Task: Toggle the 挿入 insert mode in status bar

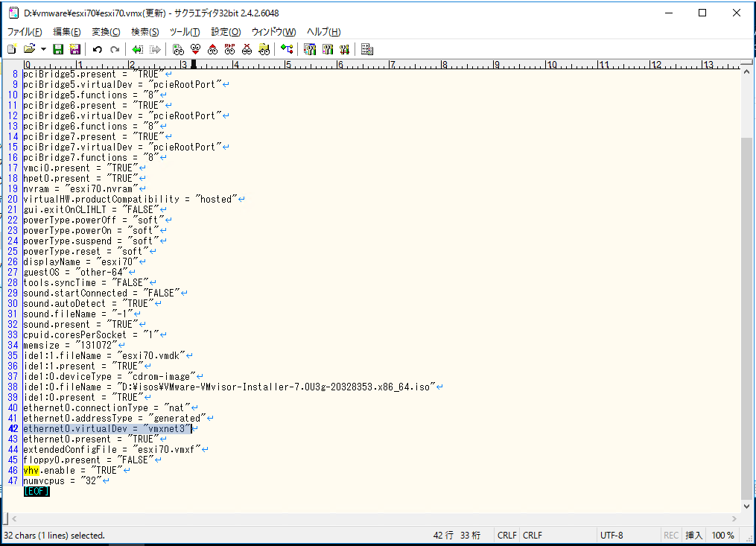Action: (x=693, y=536)
